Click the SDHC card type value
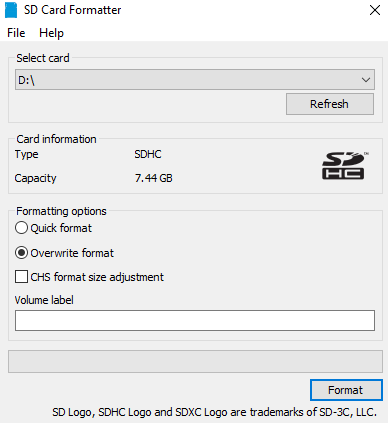 [x=148, y=154]
